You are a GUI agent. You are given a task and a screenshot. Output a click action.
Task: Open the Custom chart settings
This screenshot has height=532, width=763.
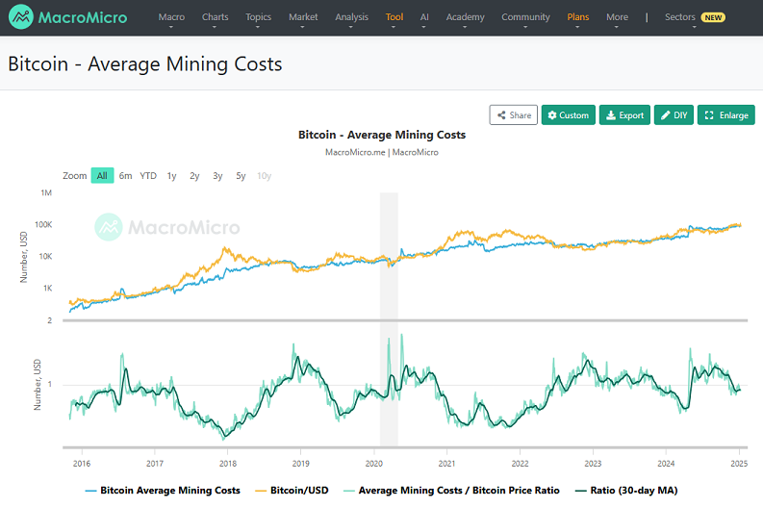click(569, 114)
